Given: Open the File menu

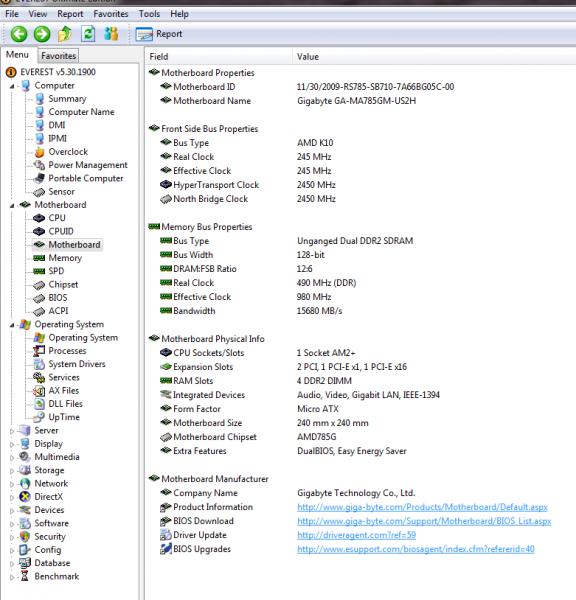Looking at the screenshot, I should (12, 14).
